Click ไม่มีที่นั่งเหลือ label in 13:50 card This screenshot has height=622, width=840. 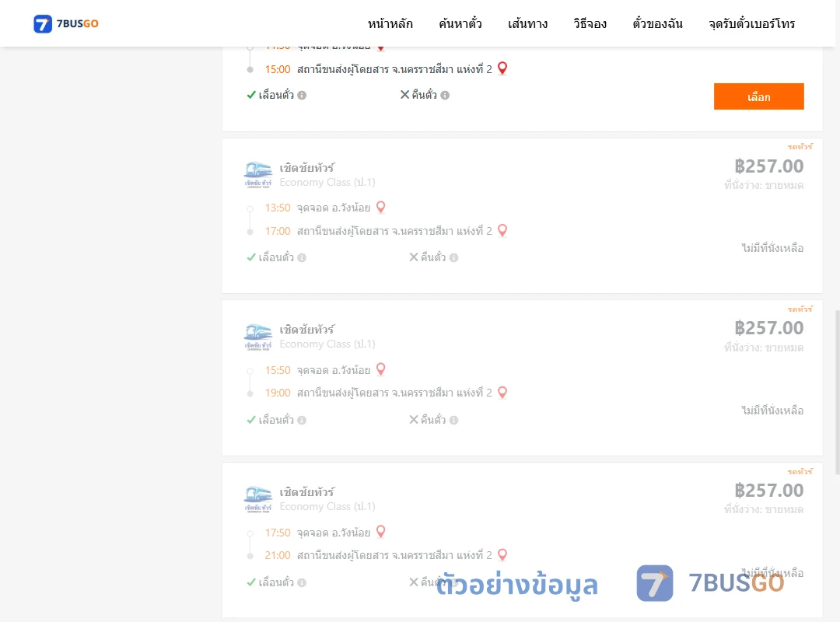tap(772, 248)
